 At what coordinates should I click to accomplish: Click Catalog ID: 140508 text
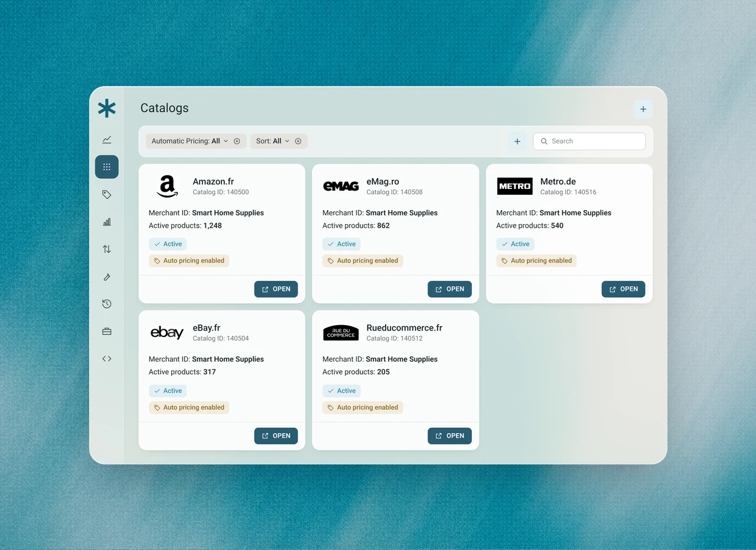(x=395, y=192)
